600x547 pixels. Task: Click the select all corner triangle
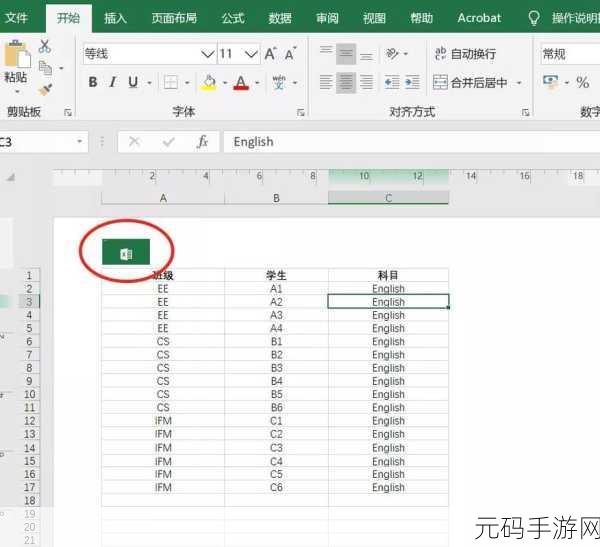[11, 177]
